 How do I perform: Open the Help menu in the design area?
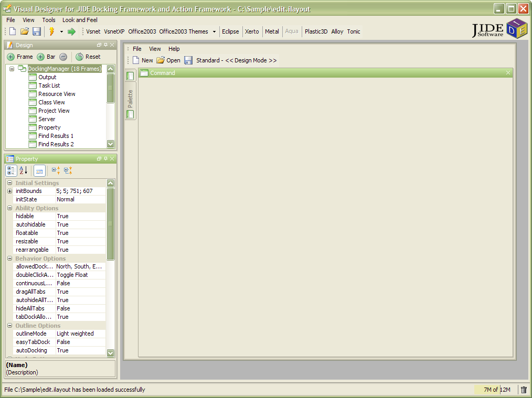[174, 49]
